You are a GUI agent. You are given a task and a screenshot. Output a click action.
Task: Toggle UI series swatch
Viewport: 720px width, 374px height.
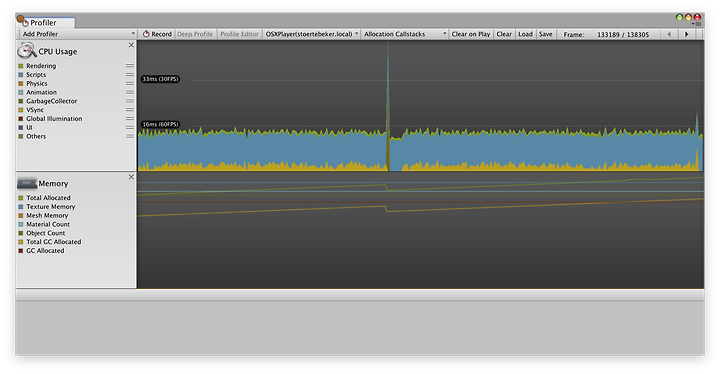21,128
